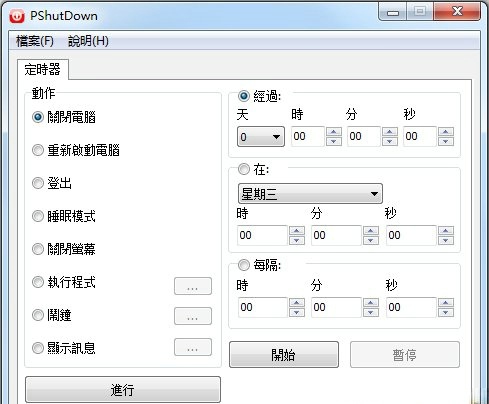The height and width of the screenshot is (404, 489).
Task: Decrease seconds in 每隔 group
Action: [x=446, y=312]
